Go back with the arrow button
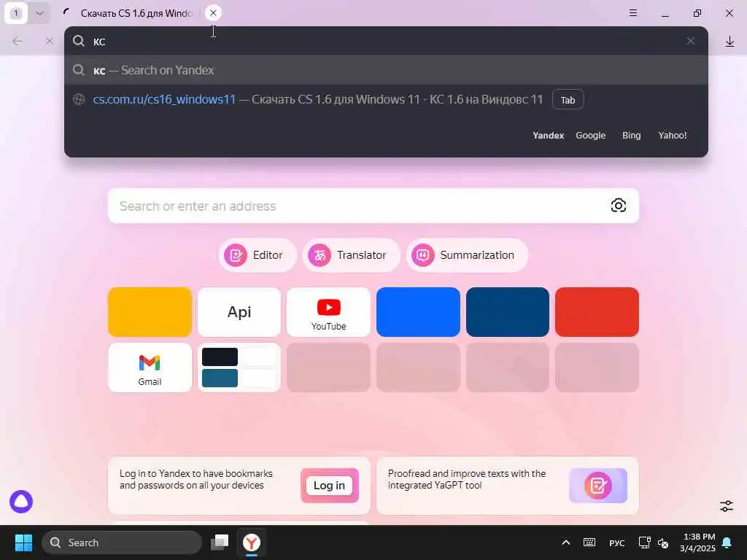The image size is (747, 560). 18,42
